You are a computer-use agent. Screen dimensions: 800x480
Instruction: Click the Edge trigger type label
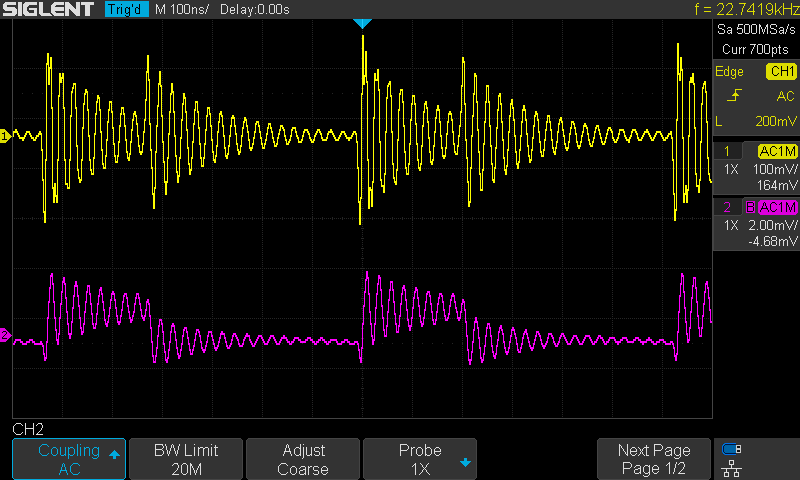(729, 72)
